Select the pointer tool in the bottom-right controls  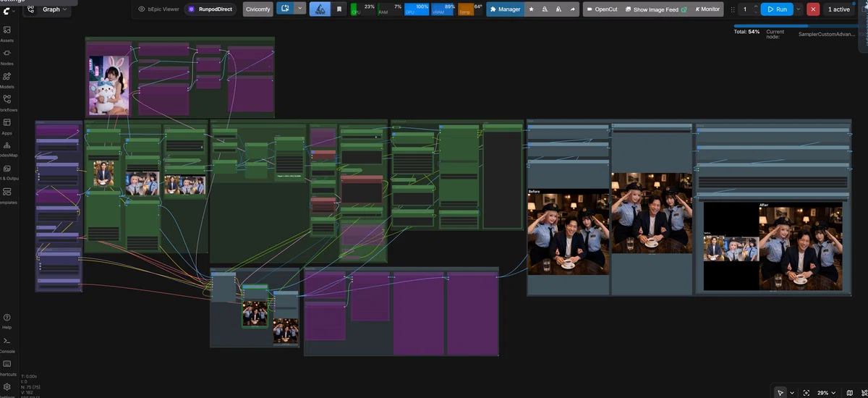pyautogui.click(x=780, y=392)
